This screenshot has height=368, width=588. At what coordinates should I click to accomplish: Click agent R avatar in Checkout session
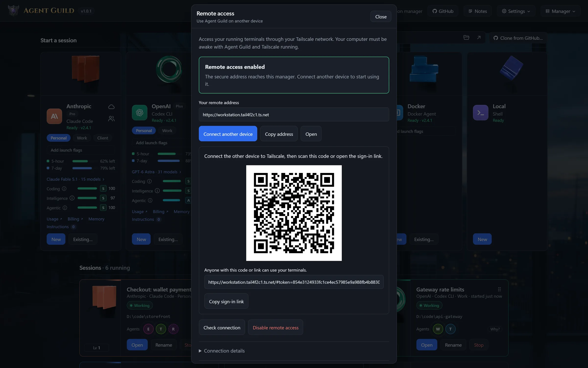click(173, 329)
